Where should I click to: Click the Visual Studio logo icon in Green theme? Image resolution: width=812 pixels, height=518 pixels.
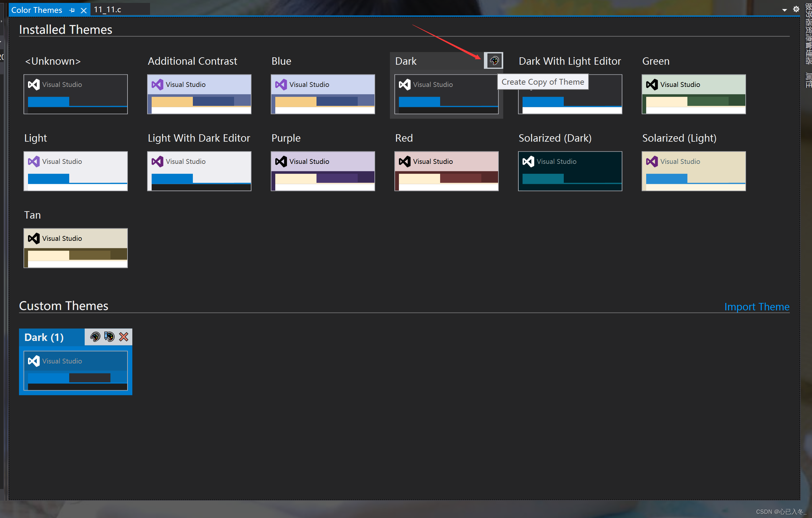coord(652,83)
